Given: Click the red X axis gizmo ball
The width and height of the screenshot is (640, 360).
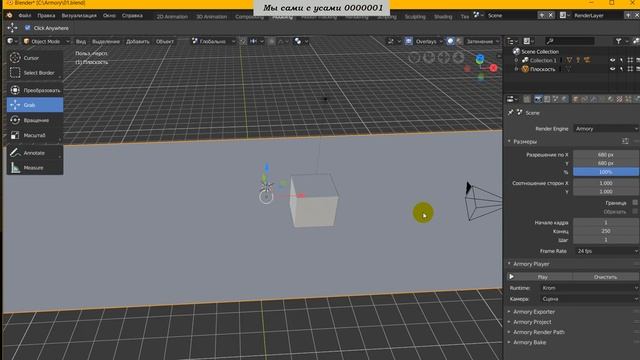Looking at the screenshot, I should (x=493, y=68).
